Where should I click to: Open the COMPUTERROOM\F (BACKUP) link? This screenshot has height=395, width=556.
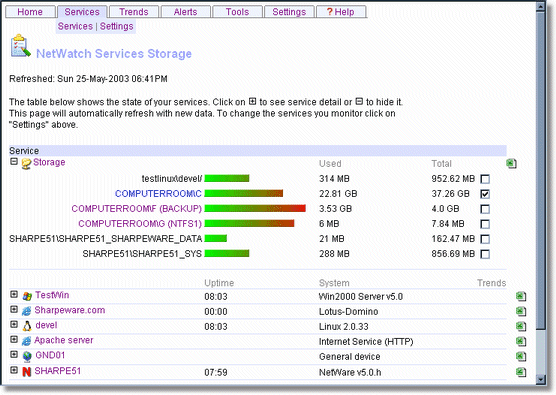[137, 208]
